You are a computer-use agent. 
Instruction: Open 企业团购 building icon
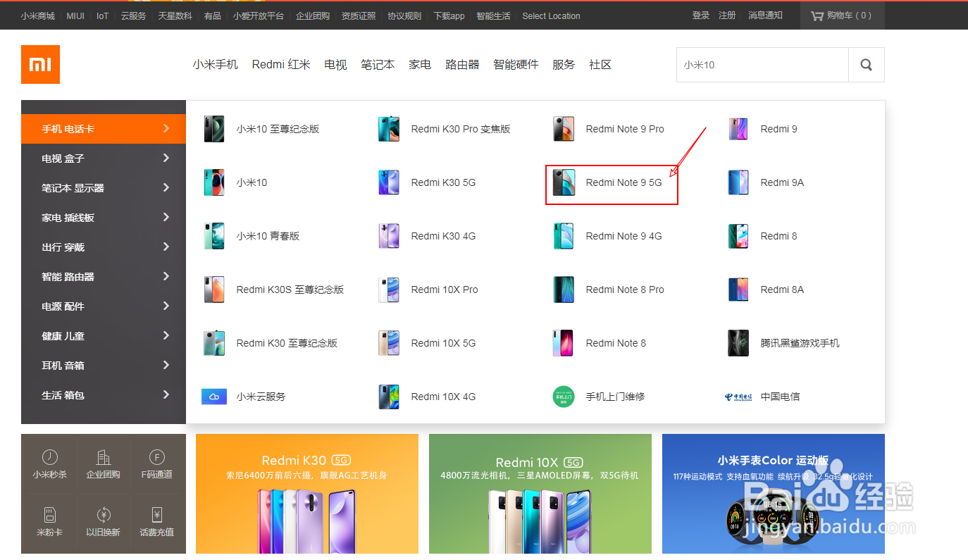click(x=104, y=457)
